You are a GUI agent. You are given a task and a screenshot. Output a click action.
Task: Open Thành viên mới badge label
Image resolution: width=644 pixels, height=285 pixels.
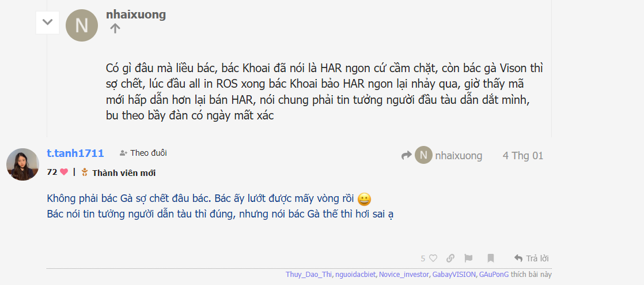pos(124,172)
